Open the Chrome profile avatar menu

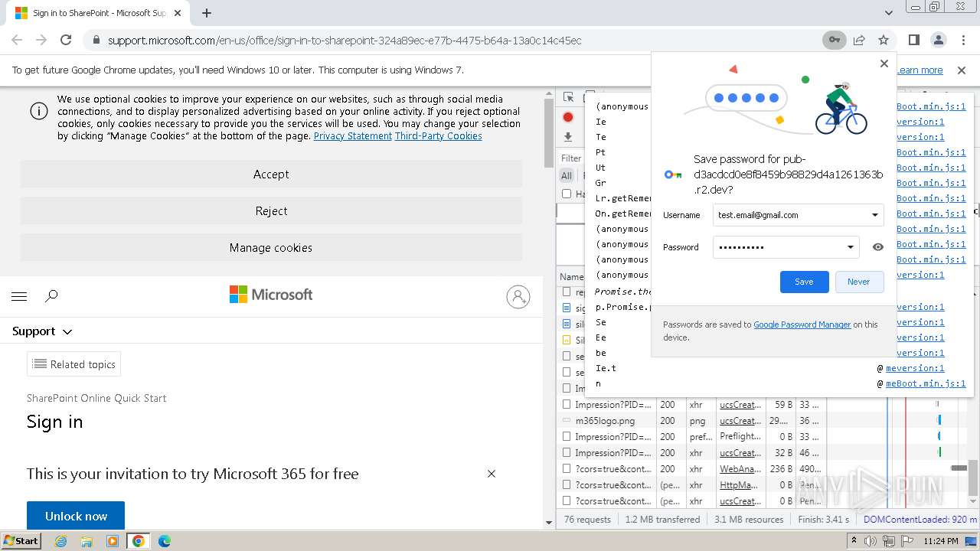point(938,40)
